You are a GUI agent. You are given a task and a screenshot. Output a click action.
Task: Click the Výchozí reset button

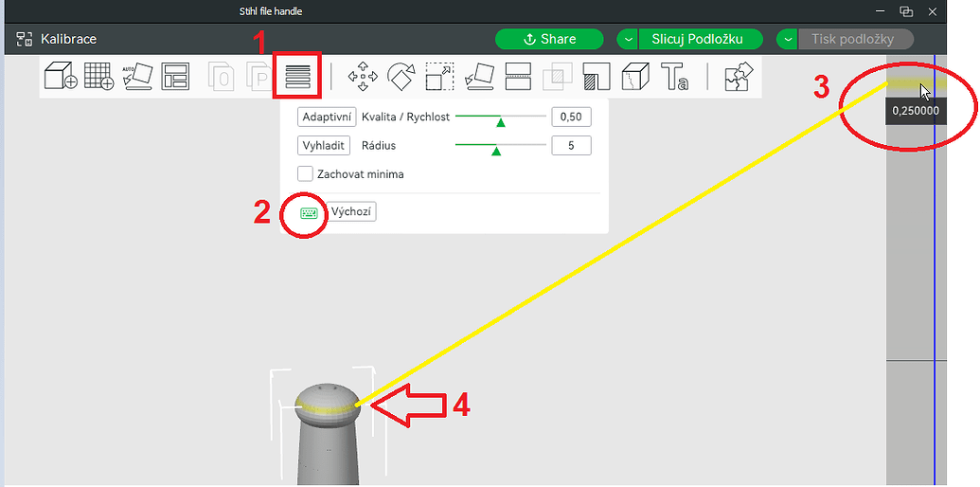[352, 212]
